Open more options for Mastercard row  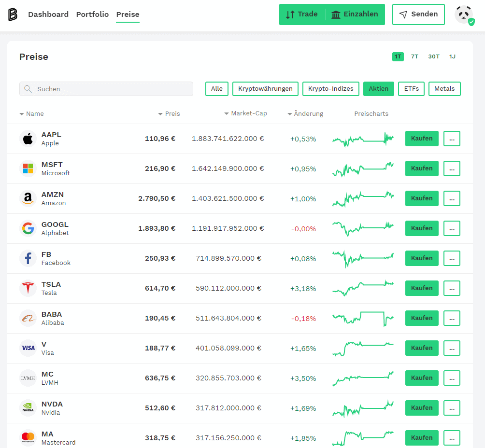[x=452, y=438]
